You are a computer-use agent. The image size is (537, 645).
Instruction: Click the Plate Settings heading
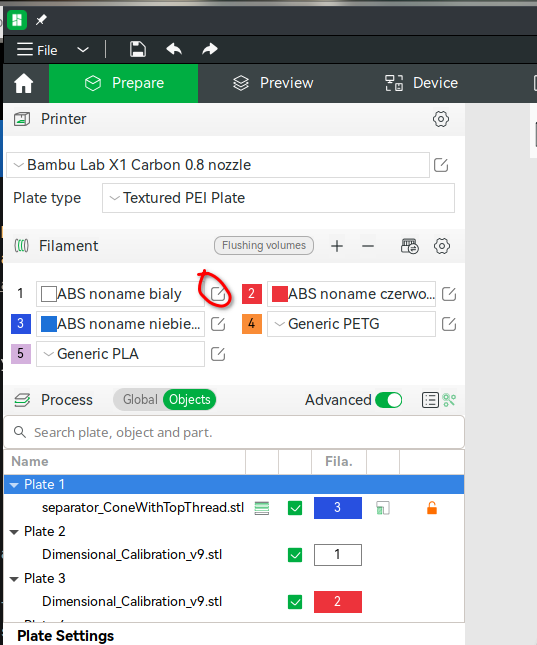point(65,636)
